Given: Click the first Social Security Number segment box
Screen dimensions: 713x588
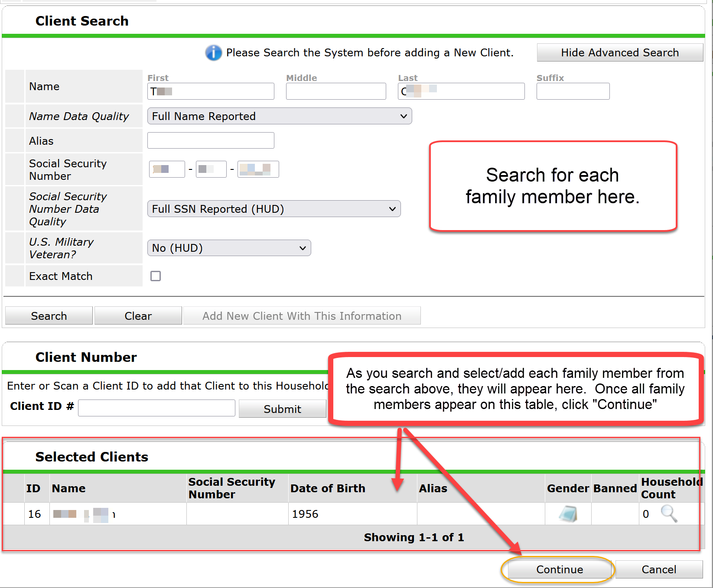Looking at the screenshot, I should (166, 169).
